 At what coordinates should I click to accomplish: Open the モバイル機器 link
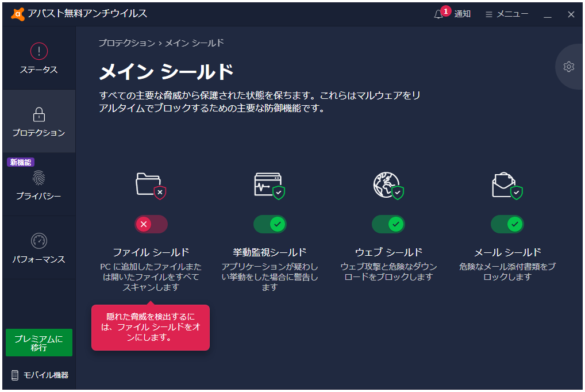pyautogui.click(x=40, y=375)
